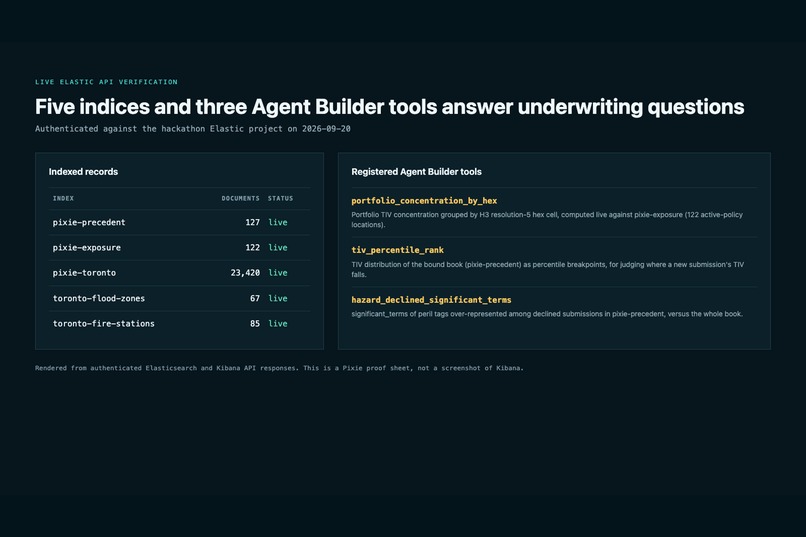This screenshot has width=806, height=537.
Task: Click the INDEX column header
Action: 63,198
